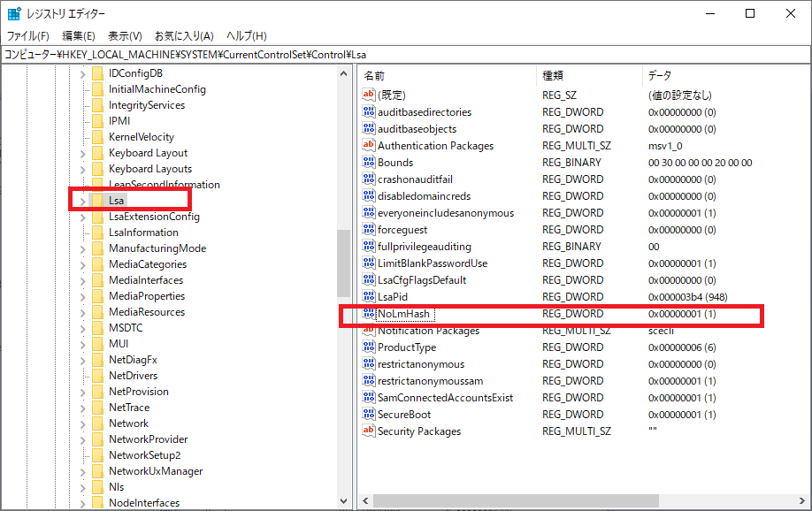Click the Registry Editor app icon in title bar
This screenshot has height=511, width=812.
tap(14, 14)
